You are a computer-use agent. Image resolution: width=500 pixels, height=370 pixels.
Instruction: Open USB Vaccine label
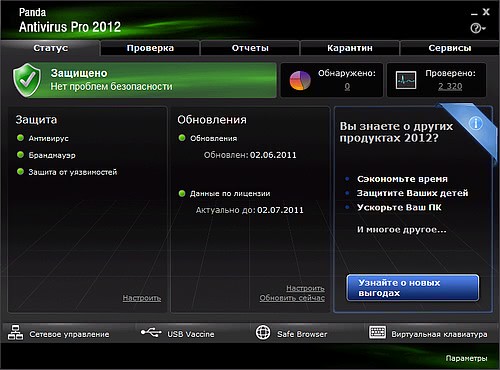click(191, 334)
